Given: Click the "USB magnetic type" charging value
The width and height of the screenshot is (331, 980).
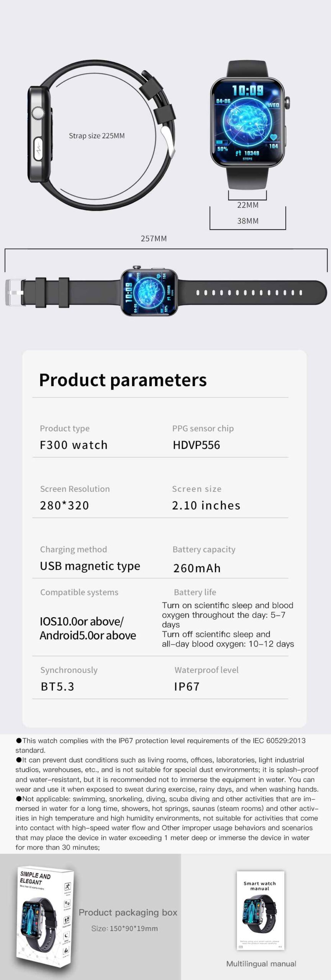Looking at the screenshot, I should pos(90,566).
